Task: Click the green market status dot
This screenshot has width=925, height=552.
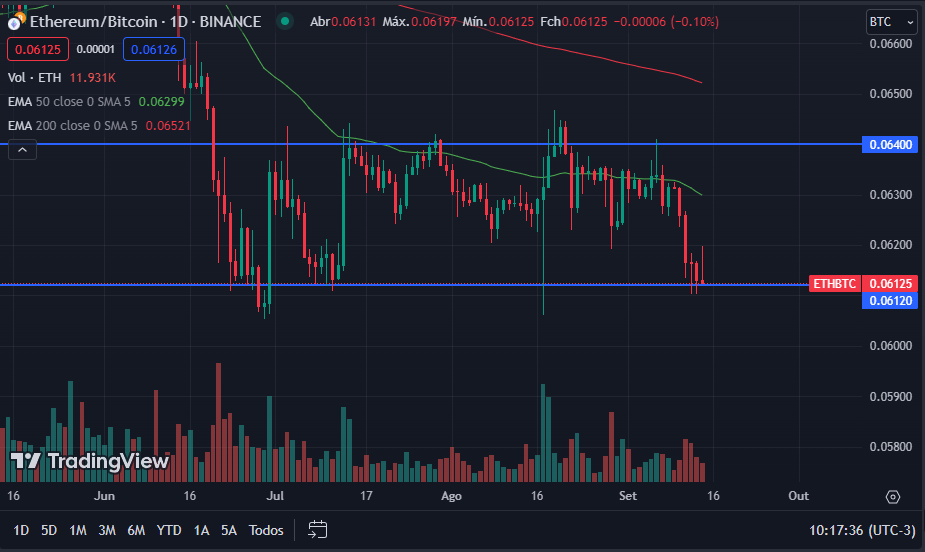Action: [x=286, y=22]
